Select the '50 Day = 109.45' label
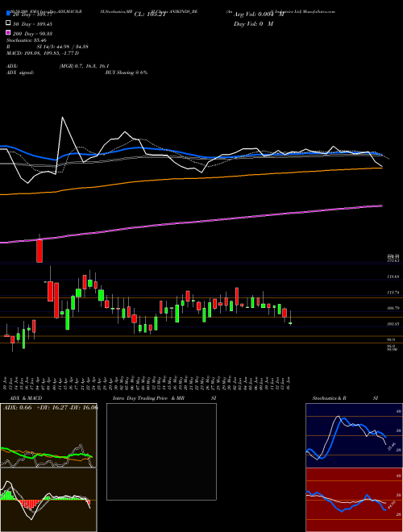 [x=32, y=23]
